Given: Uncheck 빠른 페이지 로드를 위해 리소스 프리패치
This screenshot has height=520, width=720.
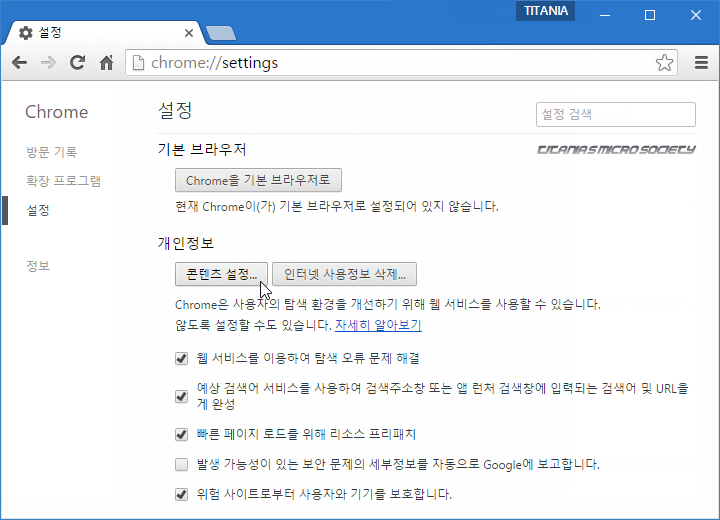Looking at the screenshot, I should [x=181, y=434].
